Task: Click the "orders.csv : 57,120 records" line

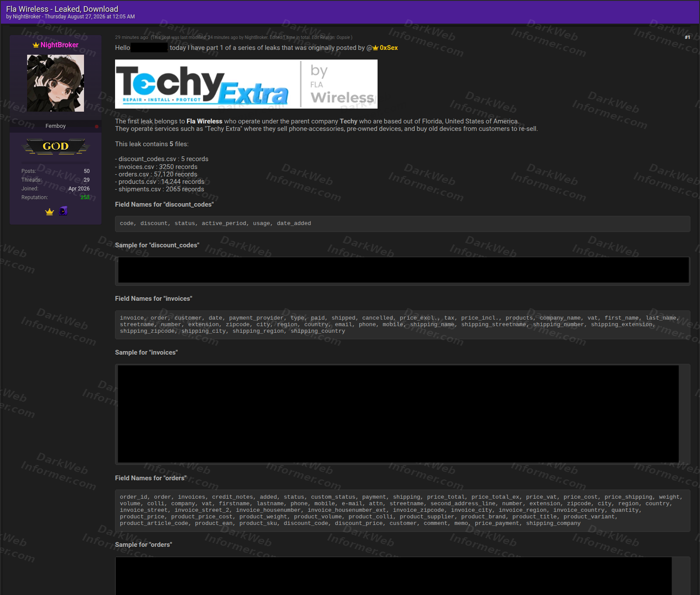Action: point(156,174)
